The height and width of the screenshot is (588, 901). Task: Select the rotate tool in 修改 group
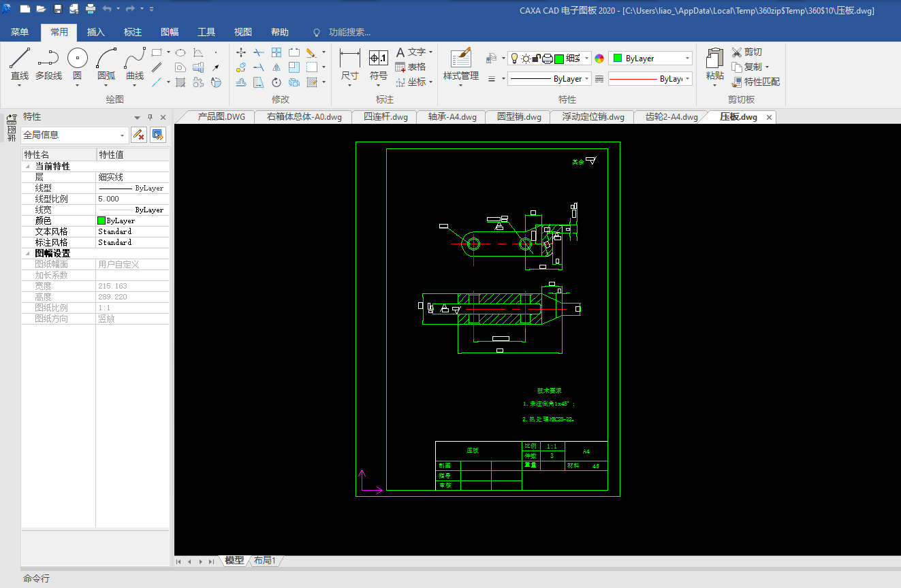276,82
